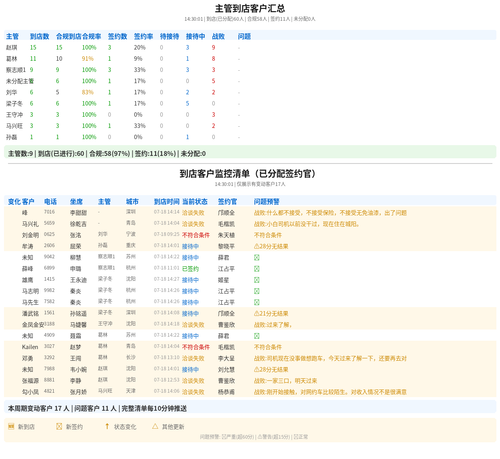Click the 主管到店客户汇总 title
Screen dimensions: 500x459
(x=250, y=8)
